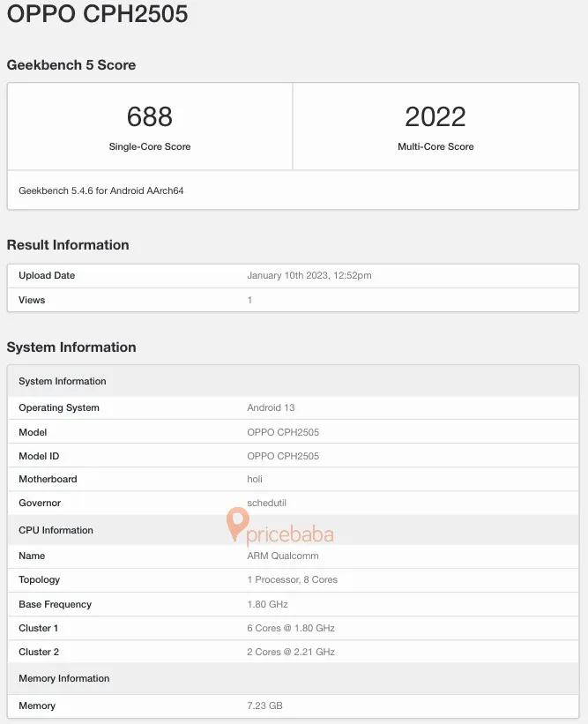This screenshot has height=724, width=588.
Task: Click the Operating System label
Action: pos(59,407)
